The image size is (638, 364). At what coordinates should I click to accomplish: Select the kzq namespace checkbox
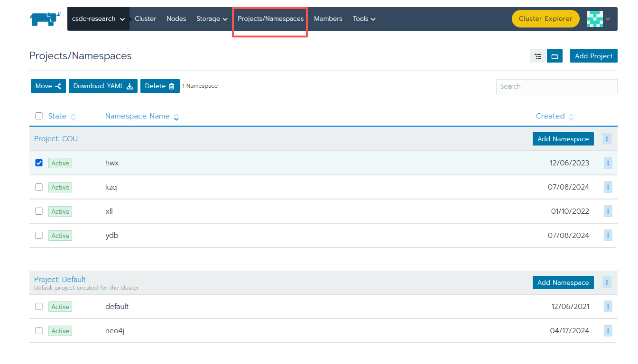pyautogui.click(x=39, y=187)
